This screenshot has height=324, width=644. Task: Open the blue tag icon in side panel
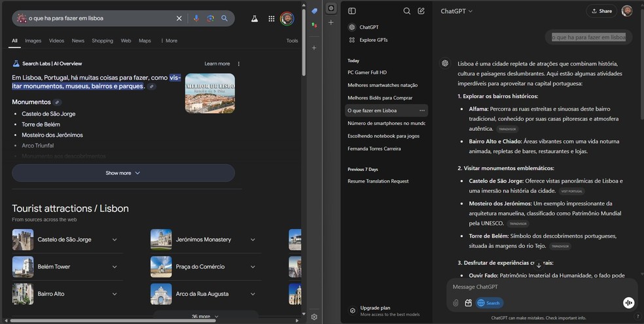click(314, 11)
